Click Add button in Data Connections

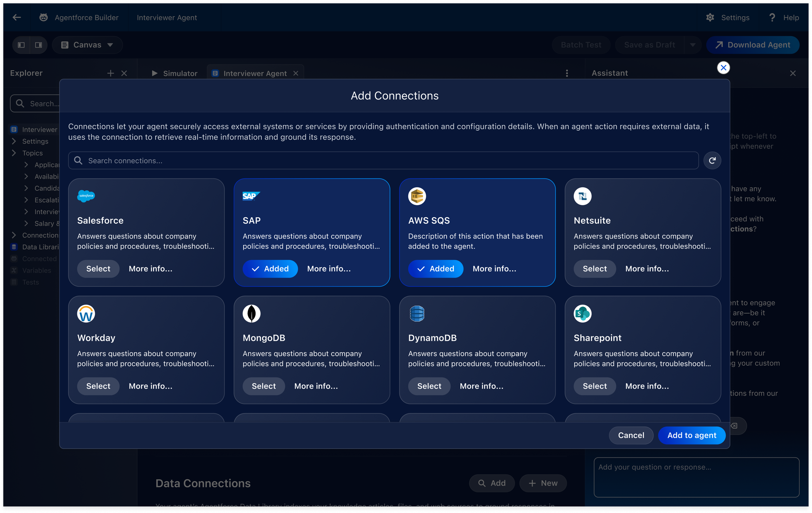(492, 483)
